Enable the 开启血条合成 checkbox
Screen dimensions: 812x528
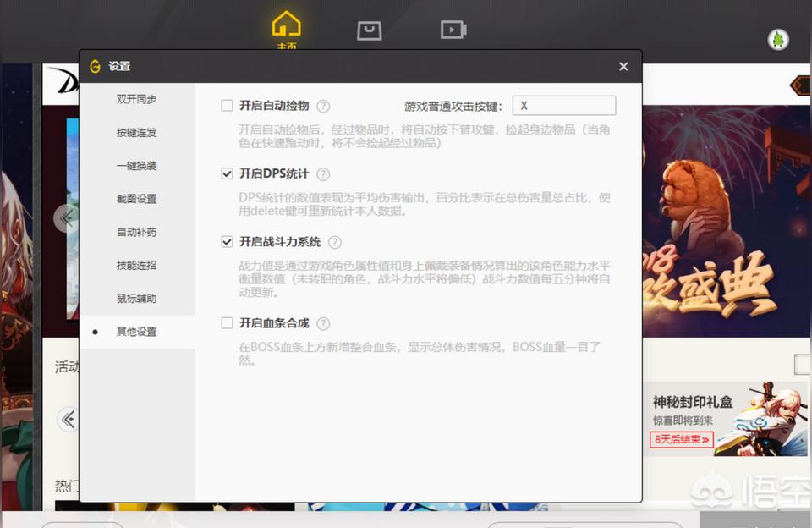click(227, 323)
